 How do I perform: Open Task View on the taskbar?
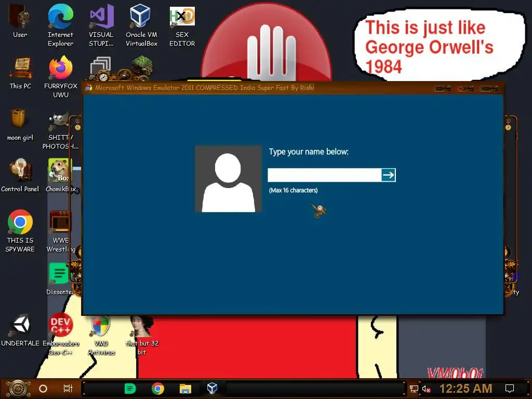click(x=68, y=389)
